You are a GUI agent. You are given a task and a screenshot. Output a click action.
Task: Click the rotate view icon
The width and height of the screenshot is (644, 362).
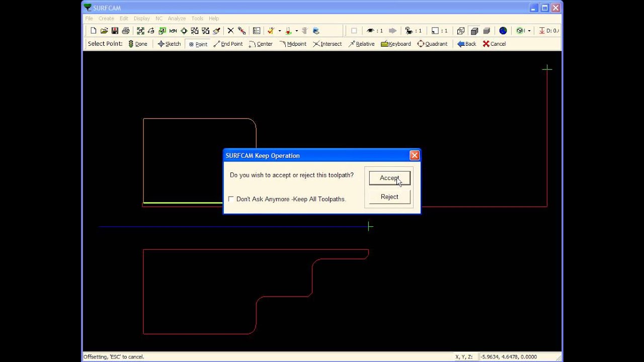pos(151,31)
